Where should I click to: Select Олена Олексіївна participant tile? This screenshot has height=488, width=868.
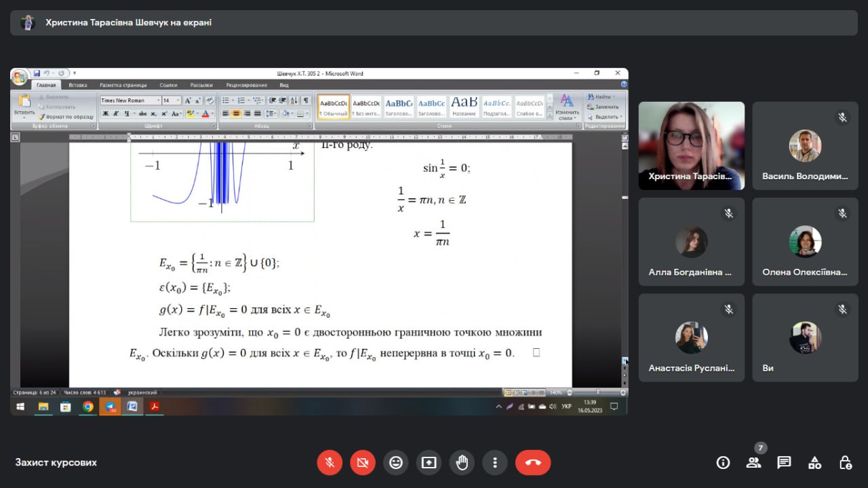[805, 242]
